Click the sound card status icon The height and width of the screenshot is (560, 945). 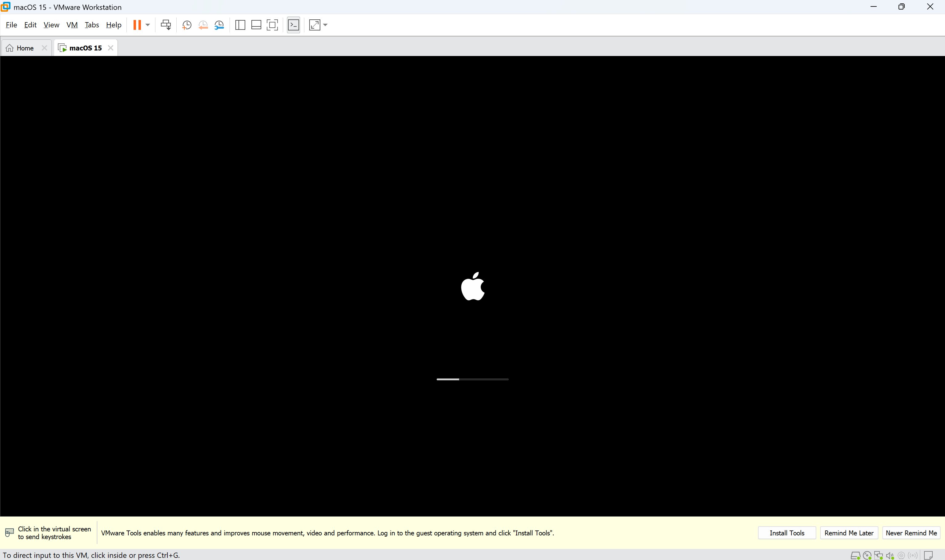click(890, 555)
